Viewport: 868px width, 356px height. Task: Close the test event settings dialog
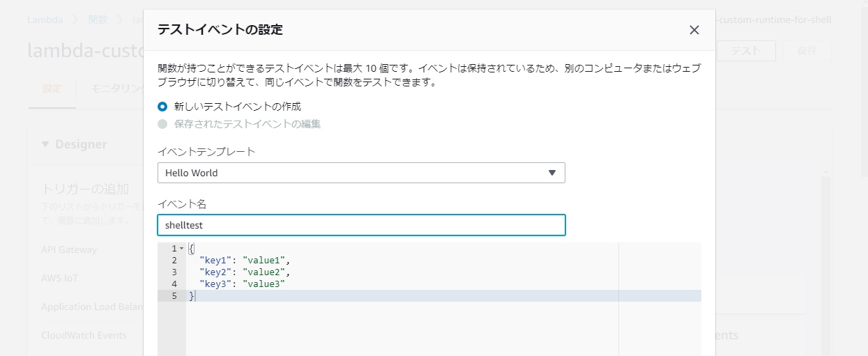point(694,30)
